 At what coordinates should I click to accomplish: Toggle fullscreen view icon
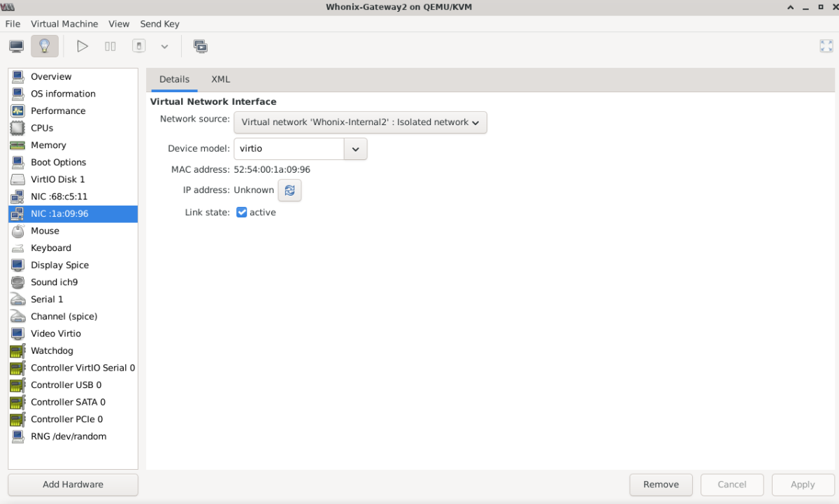826,46
